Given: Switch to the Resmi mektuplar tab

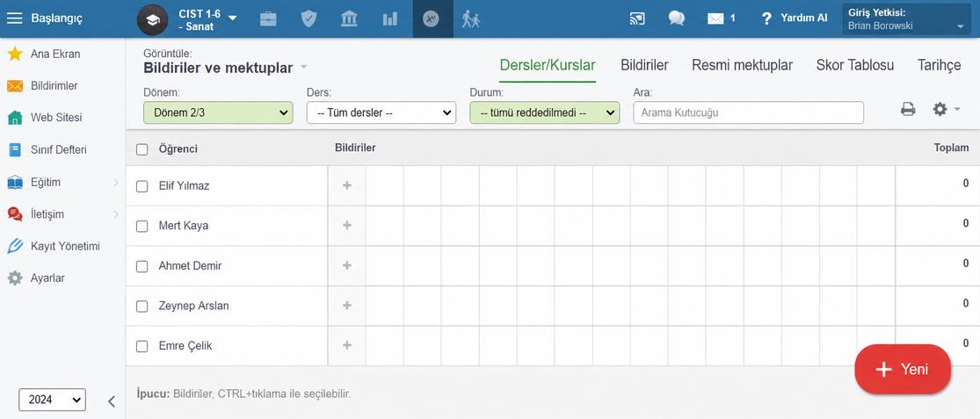Looking at the screenshot, I should [x=742, y=65].
